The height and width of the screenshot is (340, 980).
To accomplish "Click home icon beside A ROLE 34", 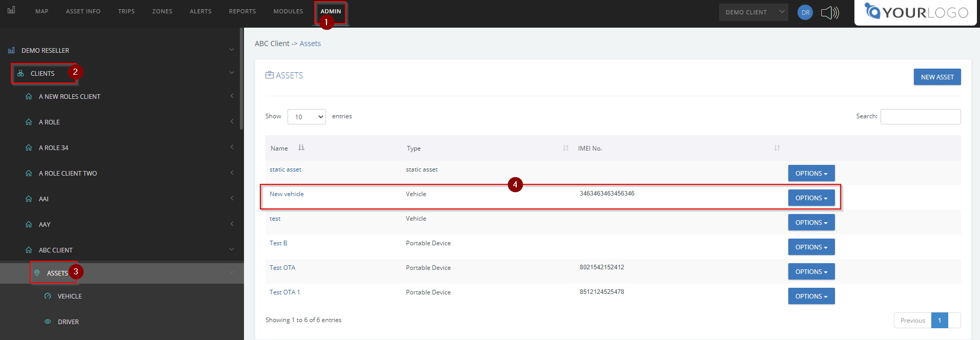I will [29, 147].
